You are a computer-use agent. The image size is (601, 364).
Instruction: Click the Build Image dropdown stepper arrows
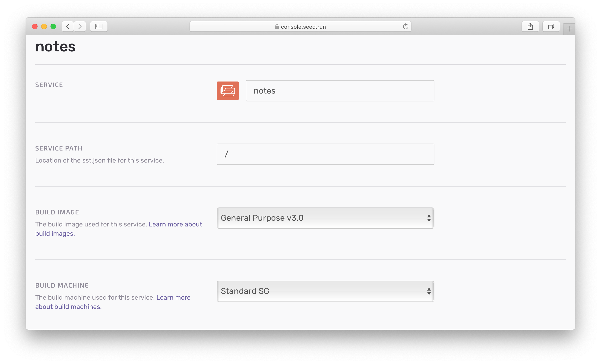tap(429, 218)
